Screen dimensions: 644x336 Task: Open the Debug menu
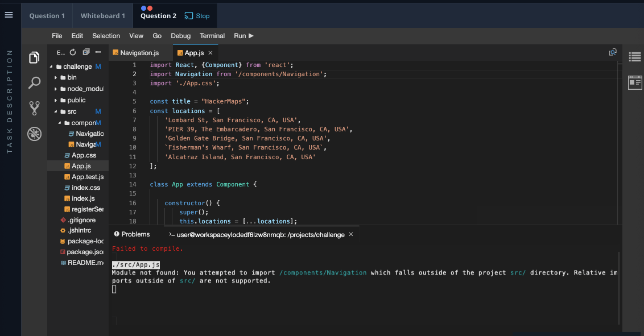[181, 36]
